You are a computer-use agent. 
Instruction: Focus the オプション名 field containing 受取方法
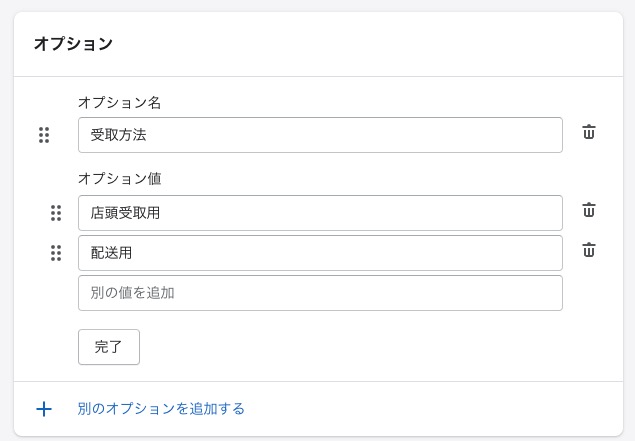pyautogui.click(x=320, y=135)
